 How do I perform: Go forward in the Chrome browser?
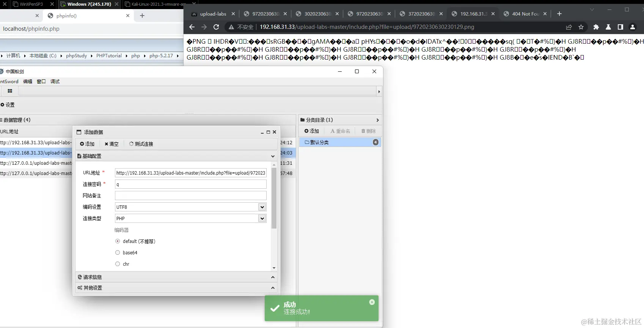[204, 27]
